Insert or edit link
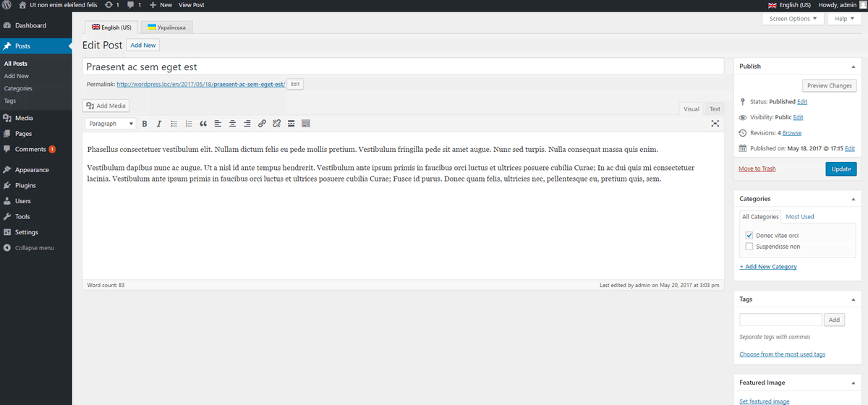Screen dimensions: 868x405 click(x=262, y=124)
